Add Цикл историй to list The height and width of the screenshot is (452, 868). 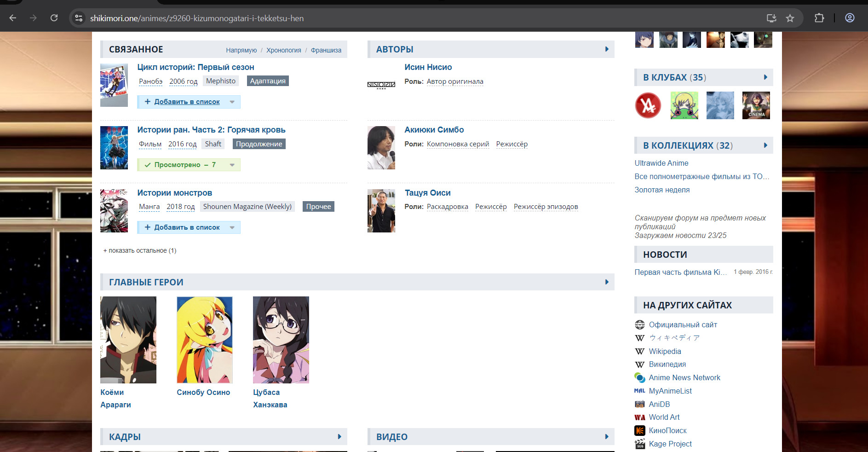pyautogui.click(x=183, y=102)
